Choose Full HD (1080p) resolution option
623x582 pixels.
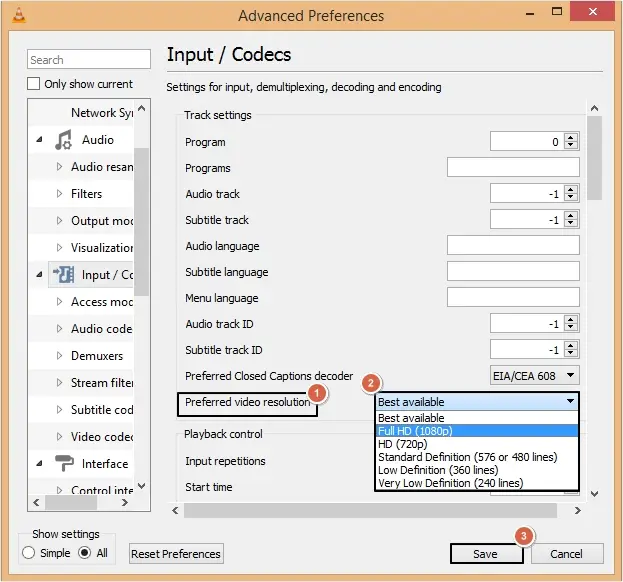[x=477, y=431]
